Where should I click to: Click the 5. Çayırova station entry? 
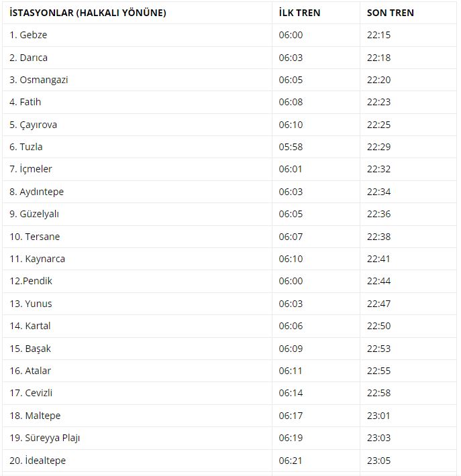coord(33,125)
